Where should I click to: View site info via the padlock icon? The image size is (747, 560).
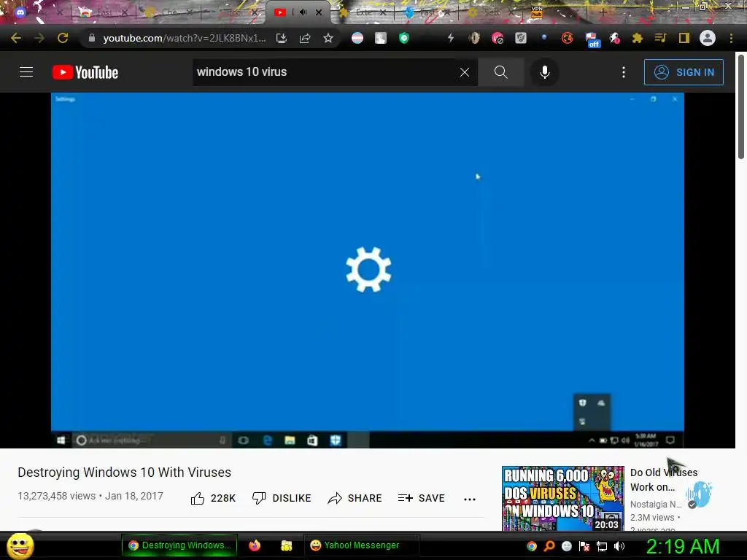(x=91, y=38)
